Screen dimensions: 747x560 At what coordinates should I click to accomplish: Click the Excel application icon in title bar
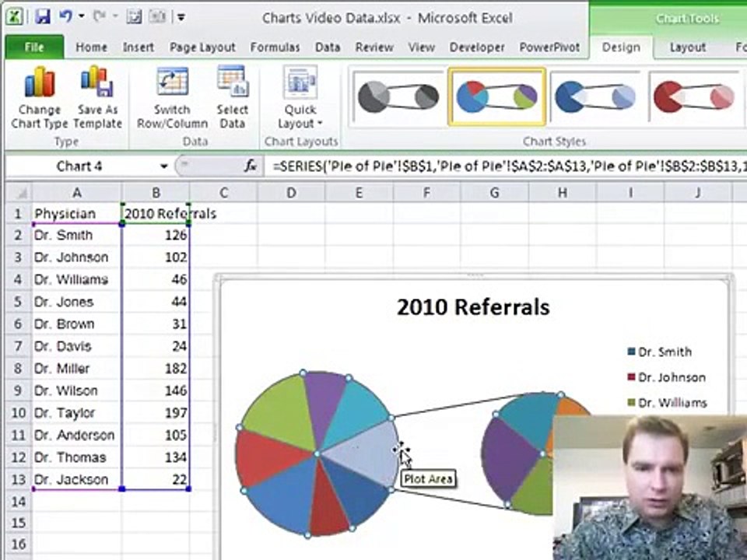pos(16,17)
